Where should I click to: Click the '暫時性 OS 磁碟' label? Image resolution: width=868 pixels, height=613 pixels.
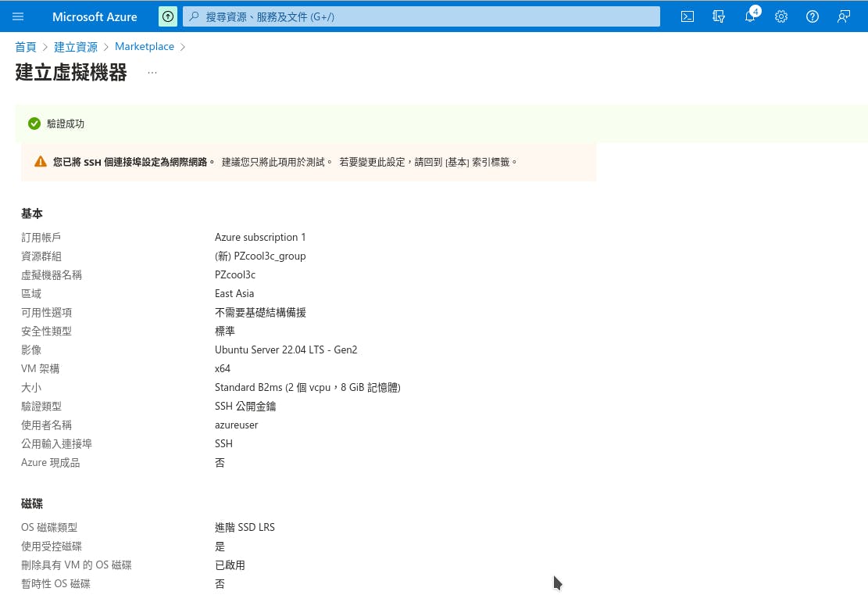click(x=55, y=583)
